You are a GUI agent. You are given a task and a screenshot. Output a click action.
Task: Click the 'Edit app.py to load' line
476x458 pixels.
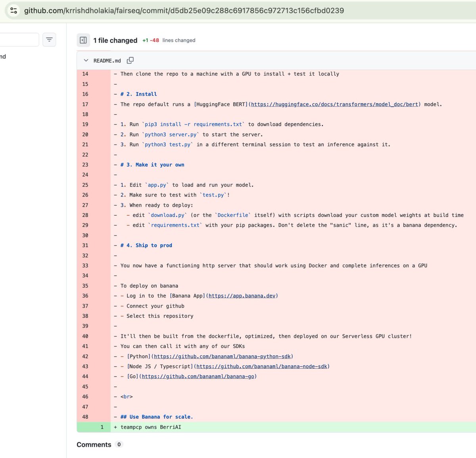pos(187,185)
